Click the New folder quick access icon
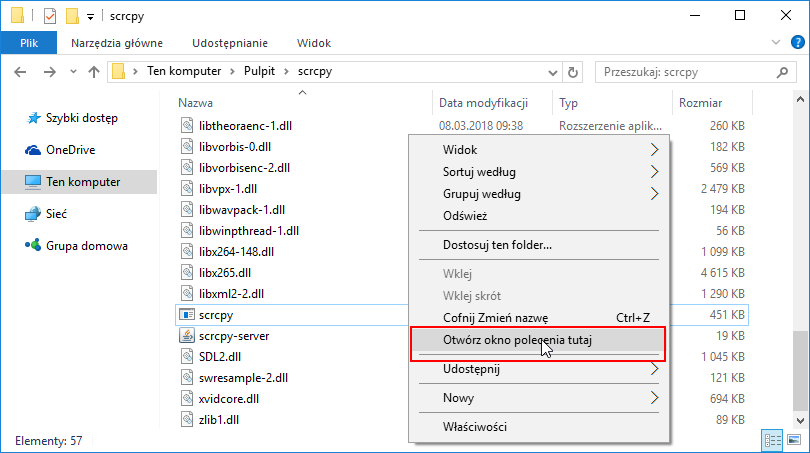The width and height of the screenshot is (810, 453). click(72, 16)
